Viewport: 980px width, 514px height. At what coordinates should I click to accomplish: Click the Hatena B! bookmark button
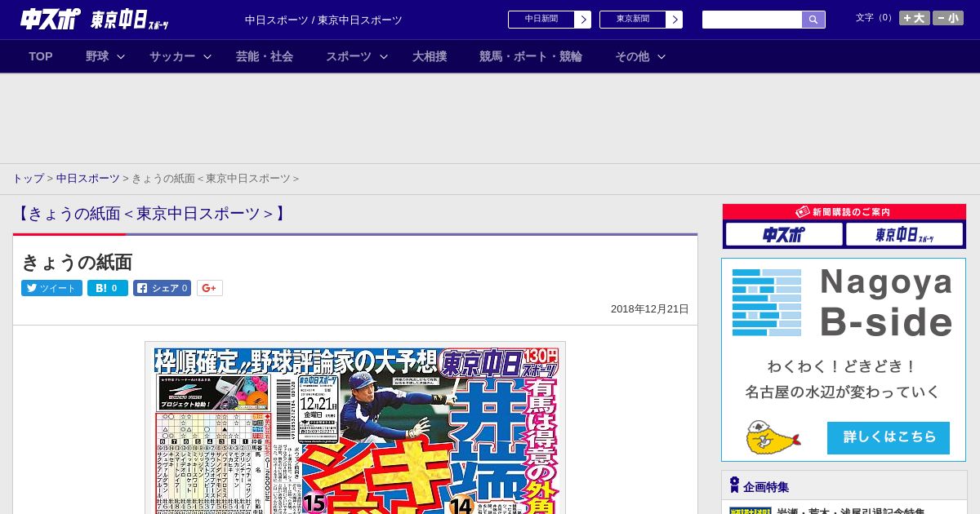(108, 288)
